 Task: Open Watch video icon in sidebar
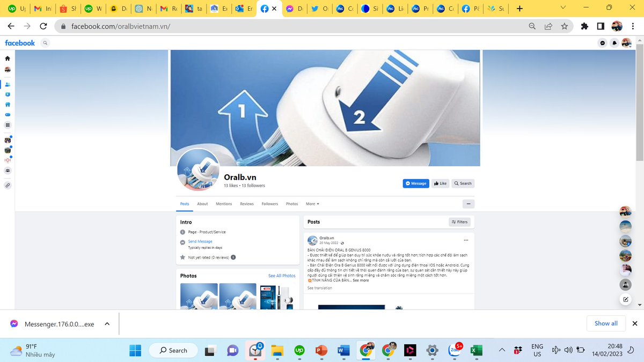8,94
